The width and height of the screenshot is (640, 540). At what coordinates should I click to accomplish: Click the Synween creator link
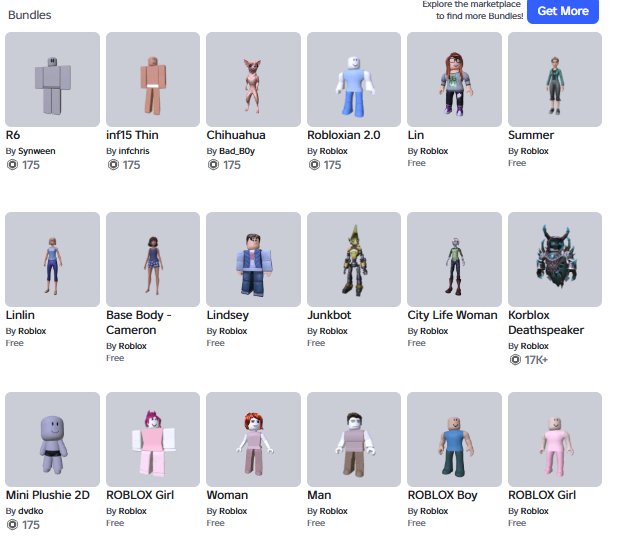[x=37, y=151]
